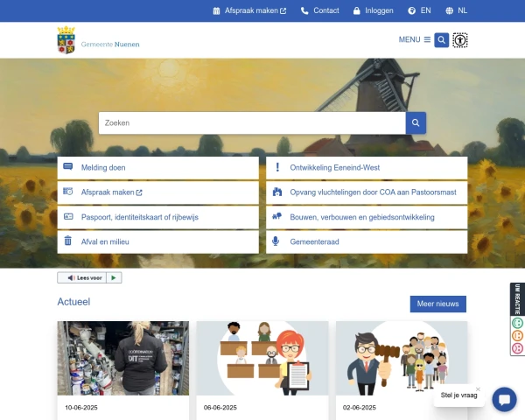Click the house icon for Opvang vluchtelingen
The image size is (525, 420).
(x=277, y=192)
